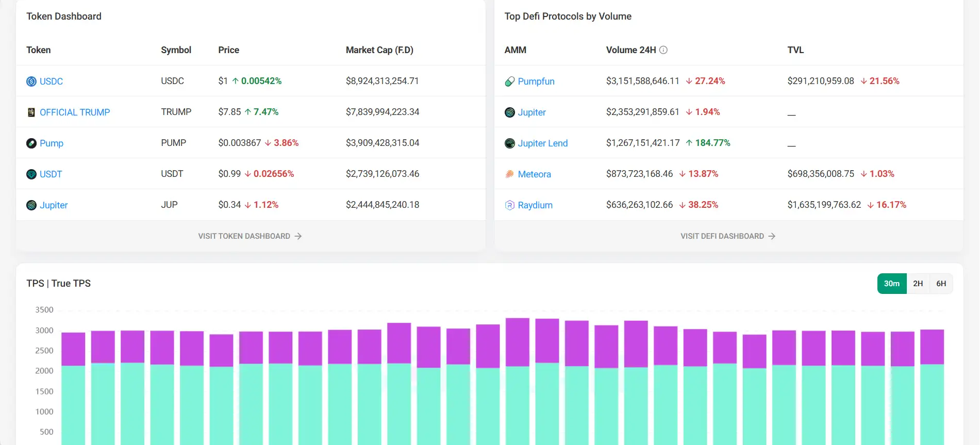
Task: Click the Pumpfun protocol icon
Action: [x=509, y=81]
